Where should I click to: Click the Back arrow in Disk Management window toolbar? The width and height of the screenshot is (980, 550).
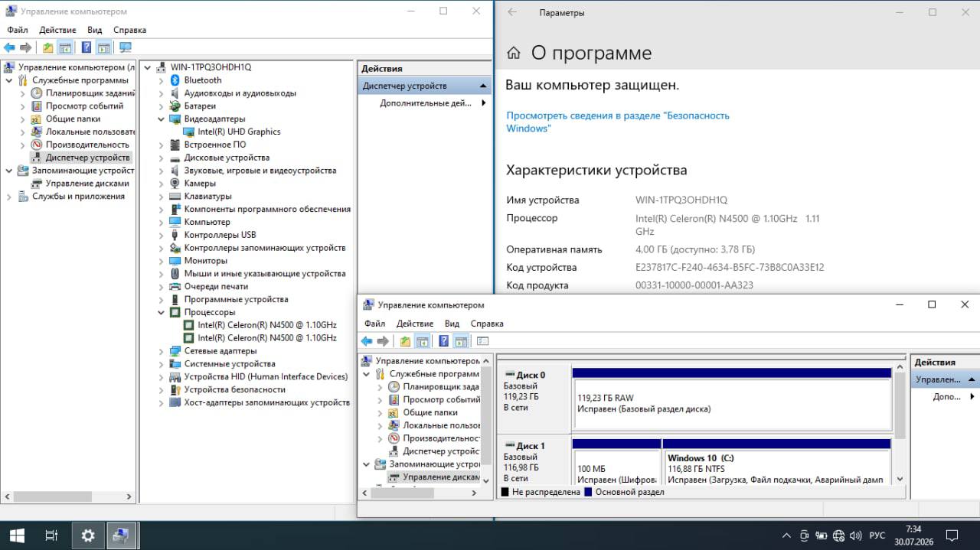367,341
